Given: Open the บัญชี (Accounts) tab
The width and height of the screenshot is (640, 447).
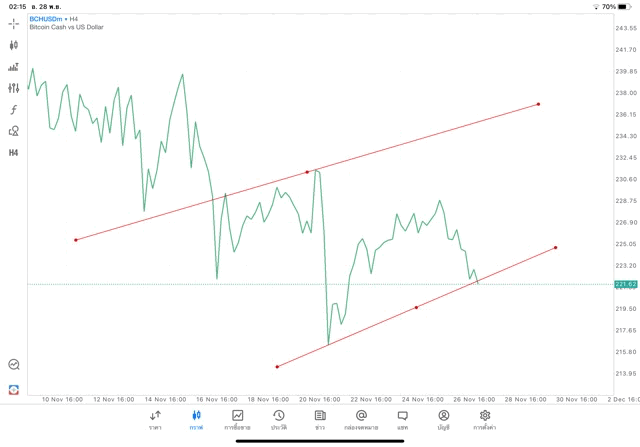Looking at the screenshot, I should click(x=443, y=419).
